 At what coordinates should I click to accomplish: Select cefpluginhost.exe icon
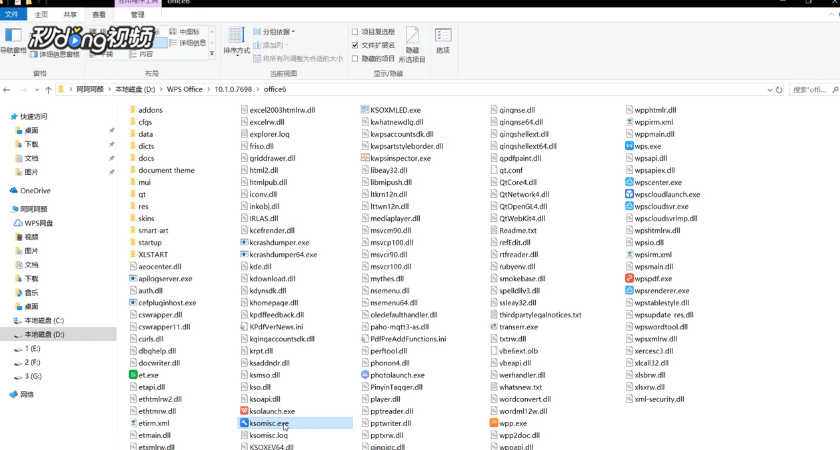(133, 303)
